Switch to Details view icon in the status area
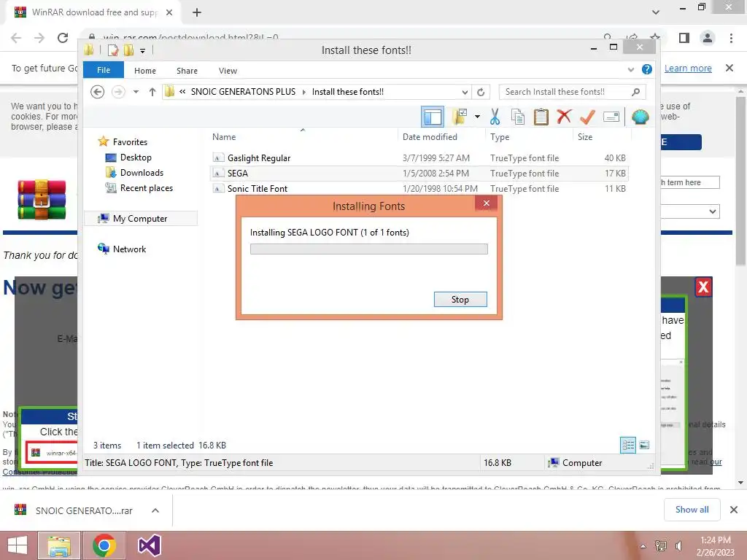This screenshot has width=747, height=560. (x=628, y=445)
